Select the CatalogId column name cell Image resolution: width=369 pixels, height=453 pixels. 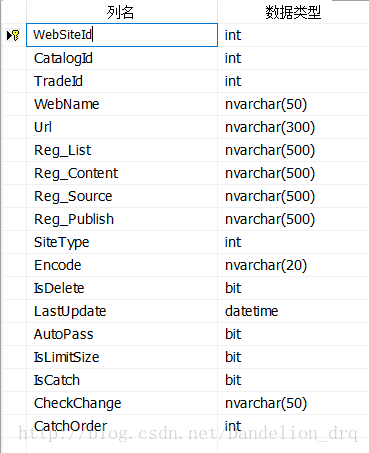coord(122,58)
